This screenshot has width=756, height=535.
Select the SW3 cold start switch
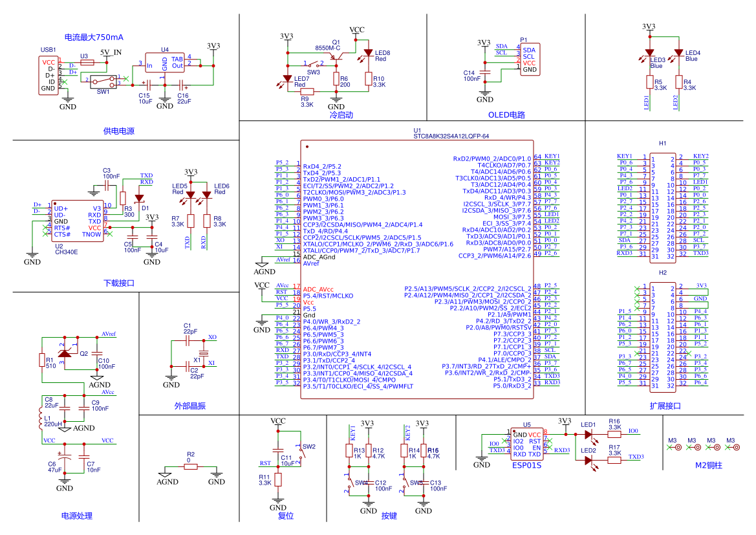314,65
